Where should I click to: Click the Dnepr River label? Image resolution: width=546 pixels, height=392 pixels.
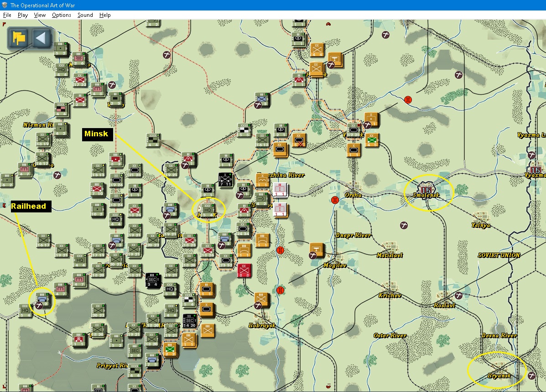[x=353, y=236]
